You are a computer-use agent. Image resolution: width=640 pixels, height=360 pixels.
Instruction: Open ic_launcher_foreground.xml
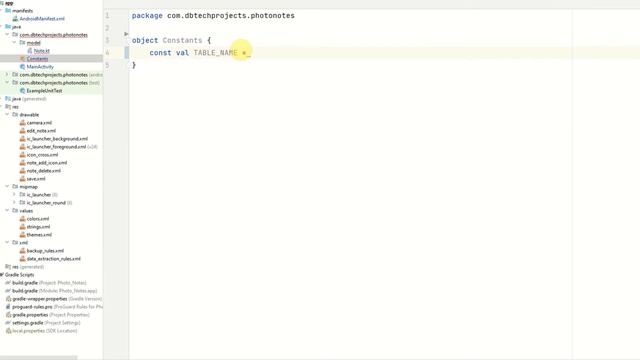pyautogui.click(x=56, y=147)
